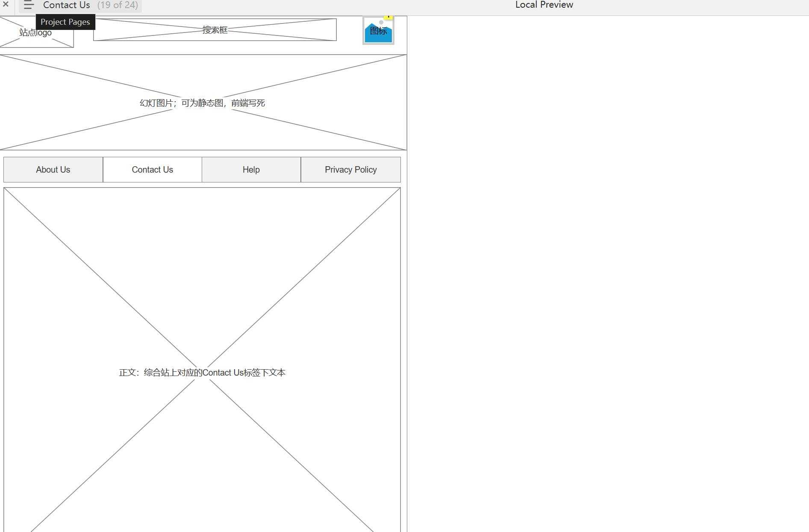Close the preview sidebar with the X

[x=6, y=4]
